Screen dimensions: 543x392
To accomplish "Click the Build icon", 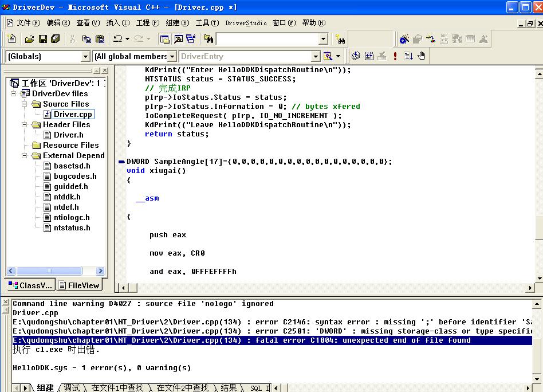I will point(369,56).
